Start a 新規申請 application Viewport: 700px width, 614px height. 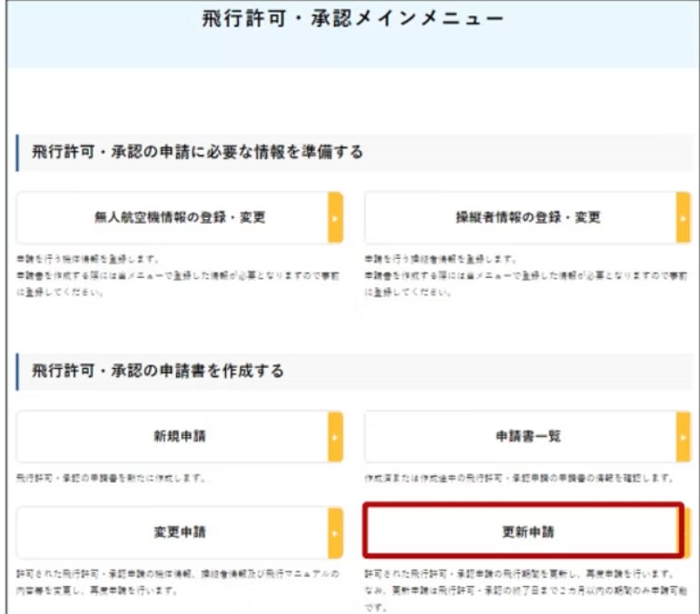point(180,437)
